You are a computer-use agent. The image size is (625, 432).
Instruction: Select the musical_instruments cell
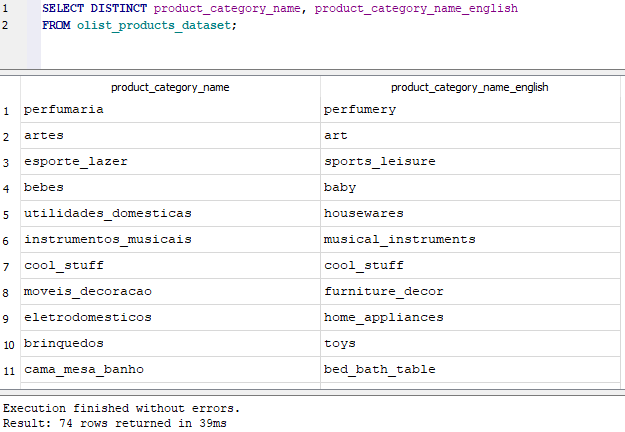point(470,240)
